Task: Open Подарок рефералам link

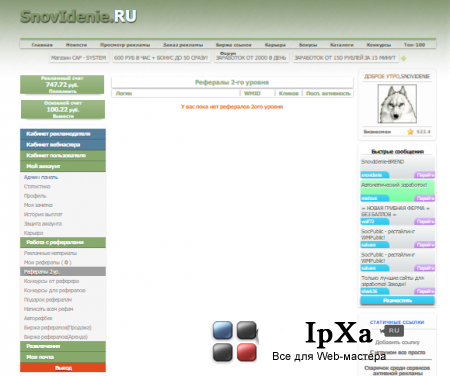Action: [x=48, y=300]
